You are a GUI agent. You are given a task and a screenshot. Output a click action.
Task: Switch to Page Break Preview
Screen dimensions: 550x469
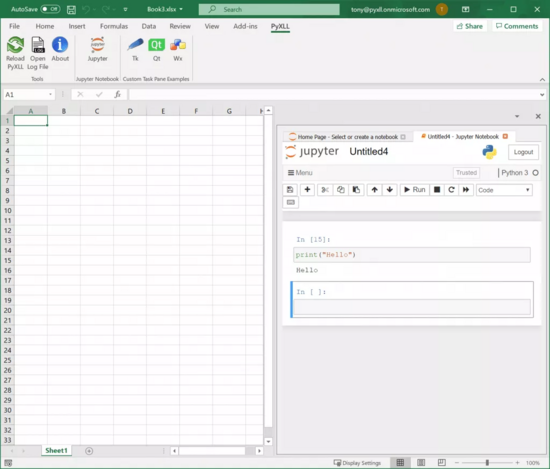(442, 463)
